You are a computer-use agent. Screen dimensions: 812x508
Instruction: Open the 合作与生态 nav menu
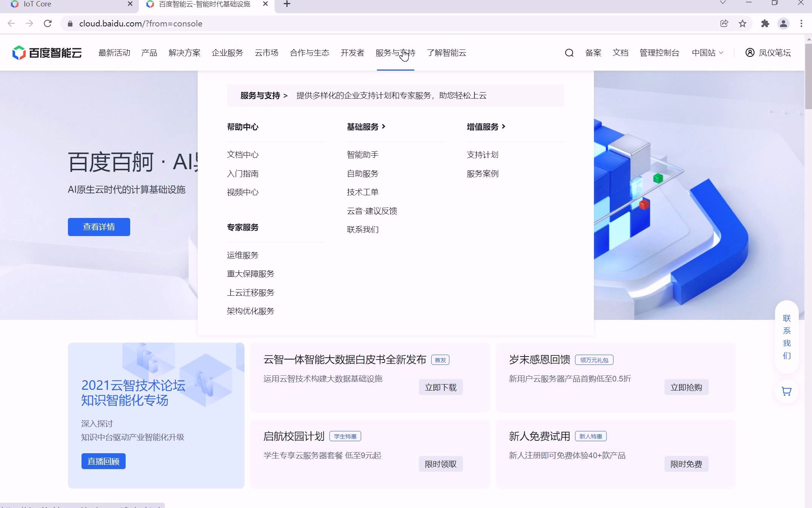coord(309,53)
